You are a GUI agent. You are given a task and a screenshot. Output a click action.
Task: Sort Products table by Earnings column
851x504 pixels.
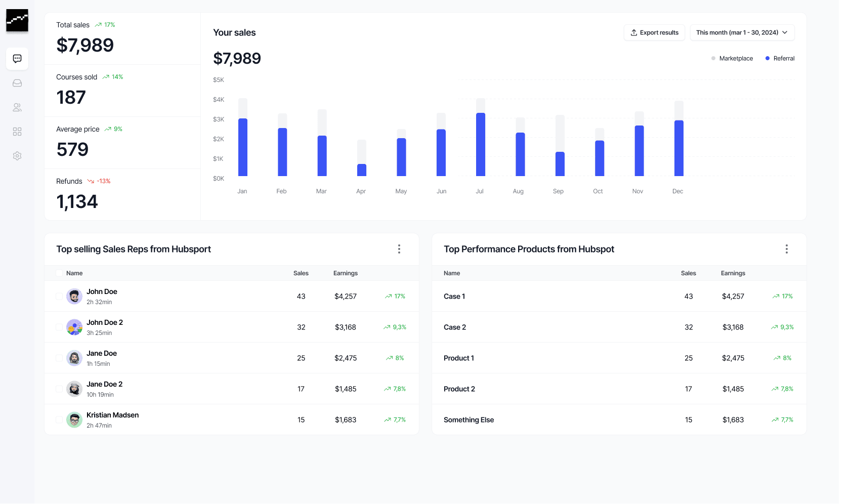733,273
